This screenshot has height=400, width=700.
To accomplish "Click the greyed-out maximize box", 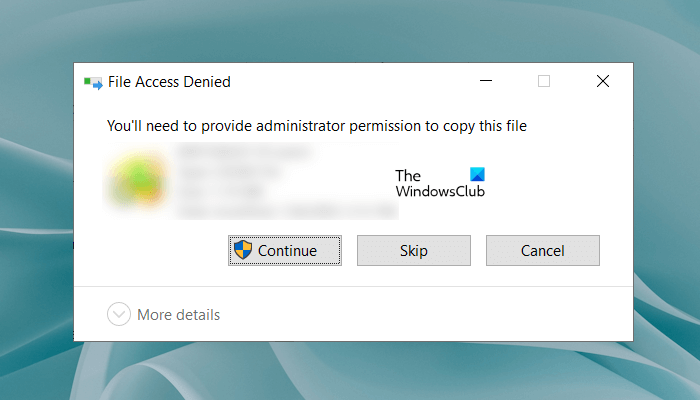I will pos(544,82).
